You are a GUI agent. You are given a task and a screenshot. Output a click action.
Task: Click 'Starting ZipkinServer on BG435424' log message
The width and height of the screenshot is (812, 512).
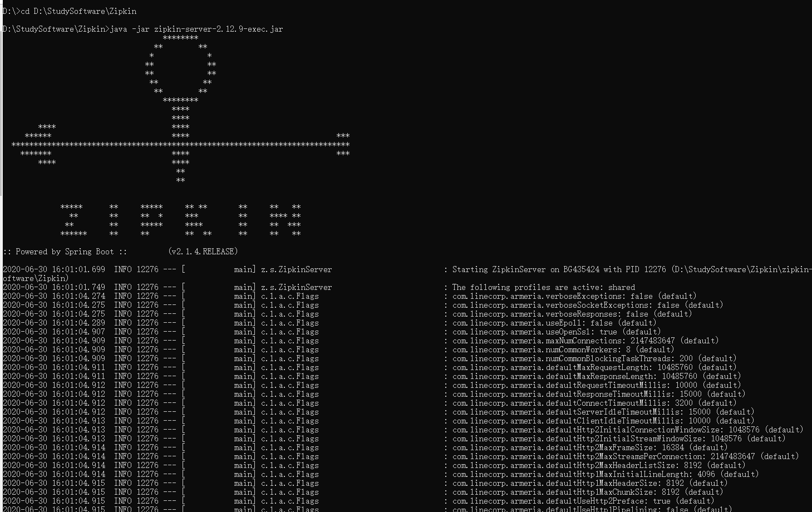526,269
